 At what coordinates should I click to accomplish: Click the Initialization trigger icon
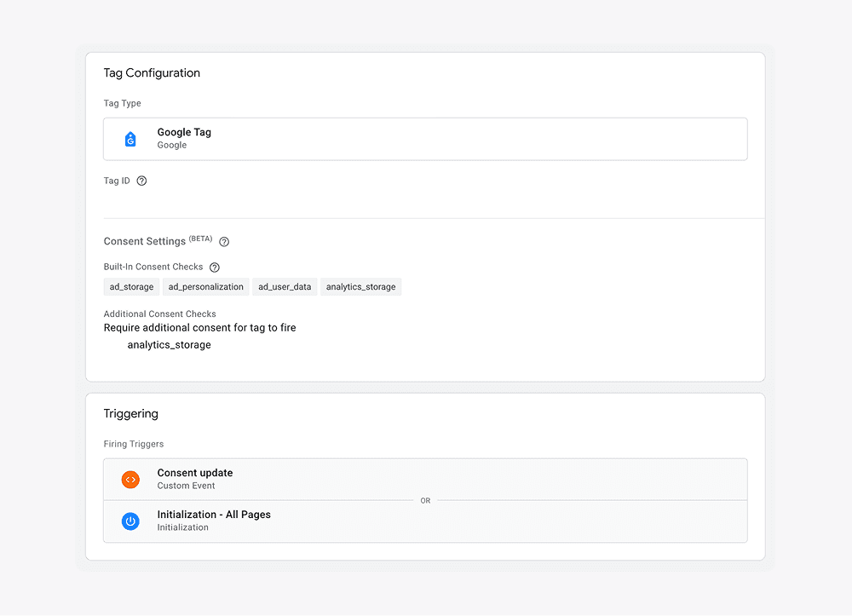click(130, 521)
